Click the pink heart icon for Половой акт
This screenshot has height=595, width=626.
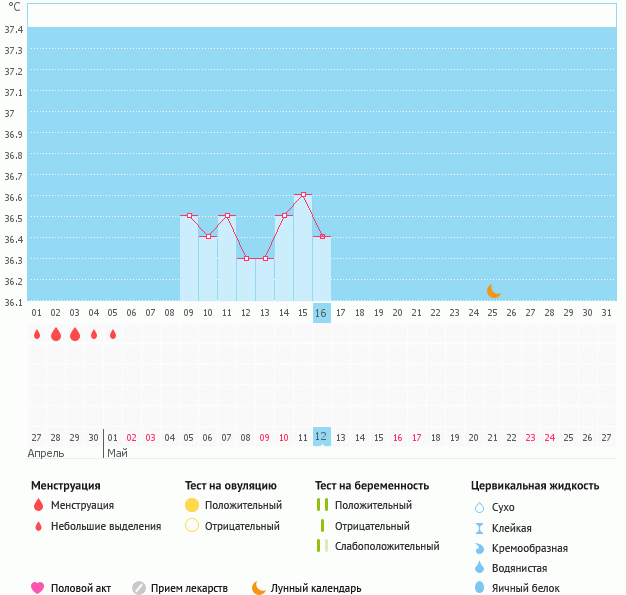coord(38,588)
